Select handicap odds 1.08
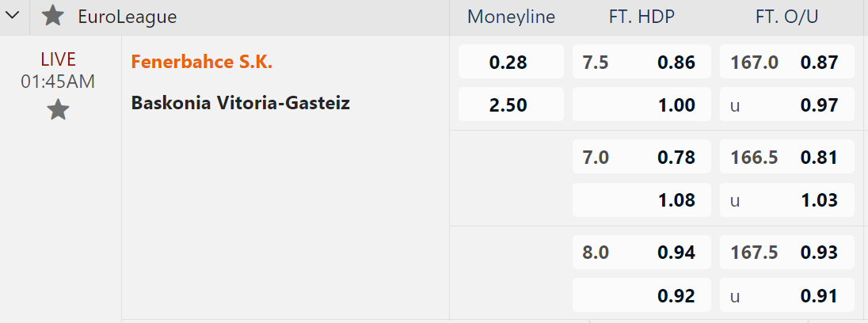This screenshot has height=323, width=868. pyautogui.click(x=639, y=199)
